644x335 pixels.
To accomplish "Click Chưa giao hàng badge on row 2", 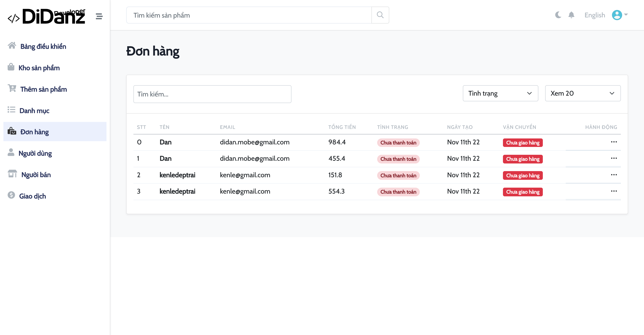I will coord(522,175).
